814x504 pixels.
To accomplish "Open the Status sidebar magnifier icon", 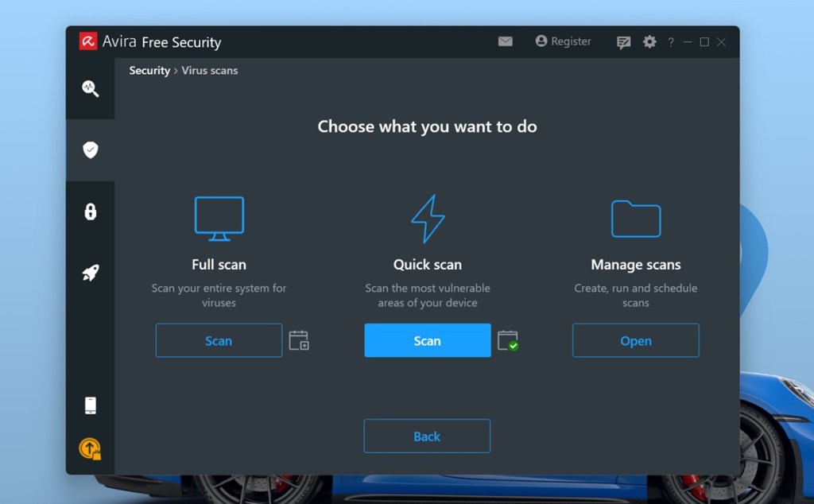I will point(91,89).
